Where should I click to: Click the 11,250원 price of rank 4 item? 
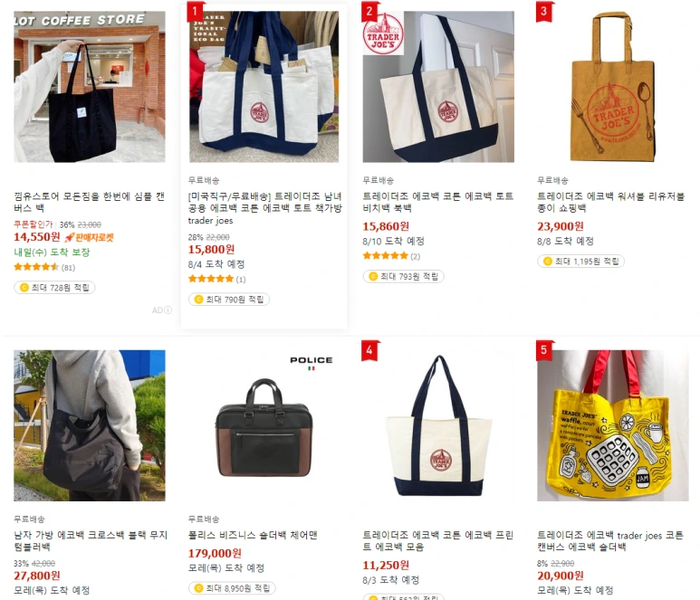pyautogui.click(x=386, y=566)
